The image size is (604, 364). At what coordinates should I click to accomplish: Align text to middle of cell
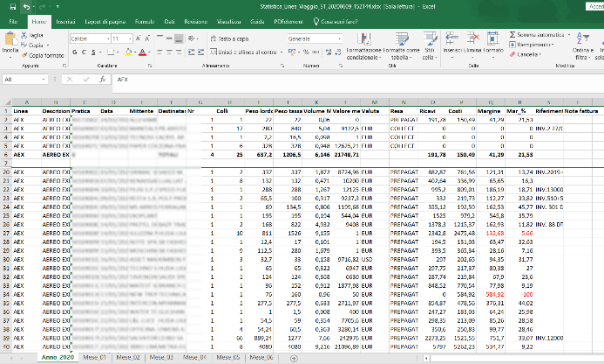point(169,39)
